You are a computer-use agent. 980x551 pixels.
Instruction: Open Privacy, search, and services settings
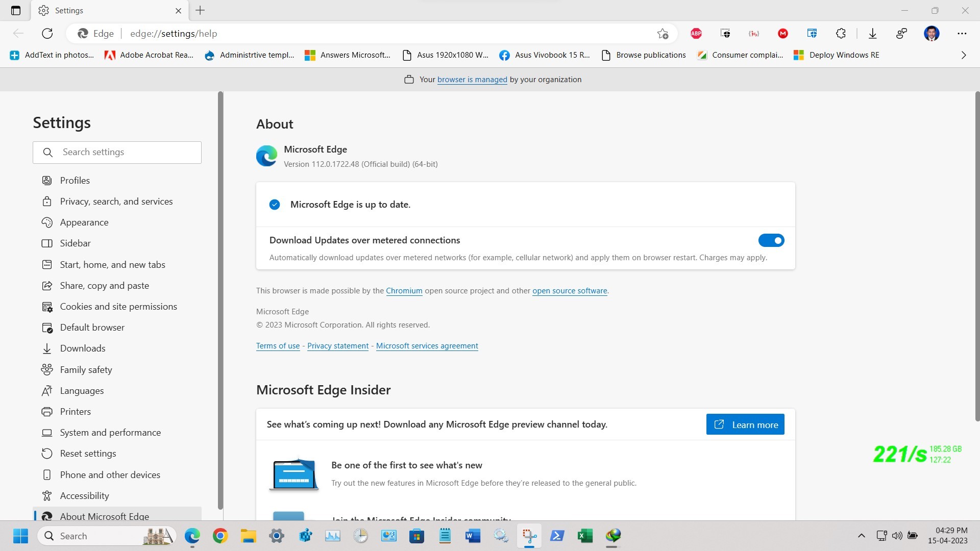116,202
